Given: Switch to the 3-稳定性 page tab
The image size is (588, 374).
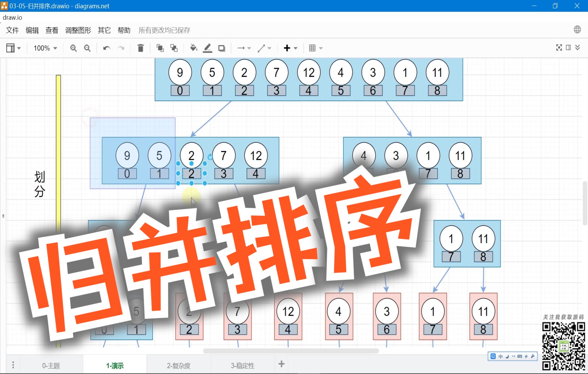Looking at the screenshot, I should click(x=243, y=365).
